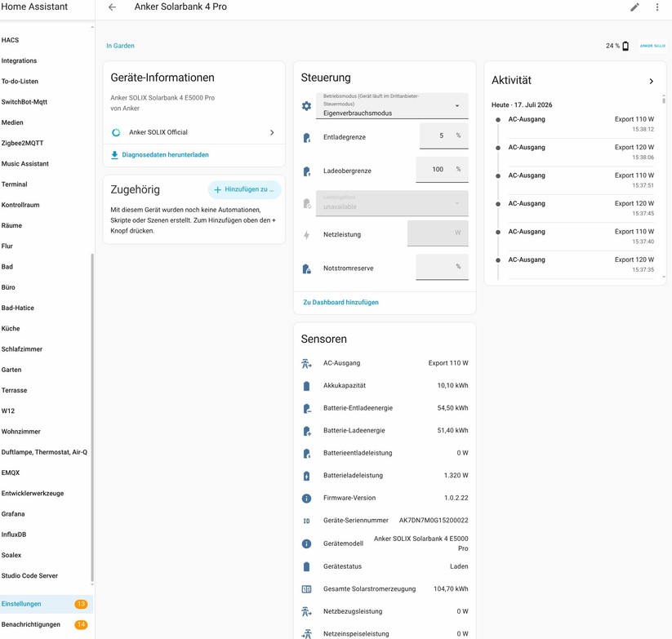The width and height of the screenshot is (672, 639).
Task: Click the Notstromreserve battery lock icon
Action: (x=306, y=268)
